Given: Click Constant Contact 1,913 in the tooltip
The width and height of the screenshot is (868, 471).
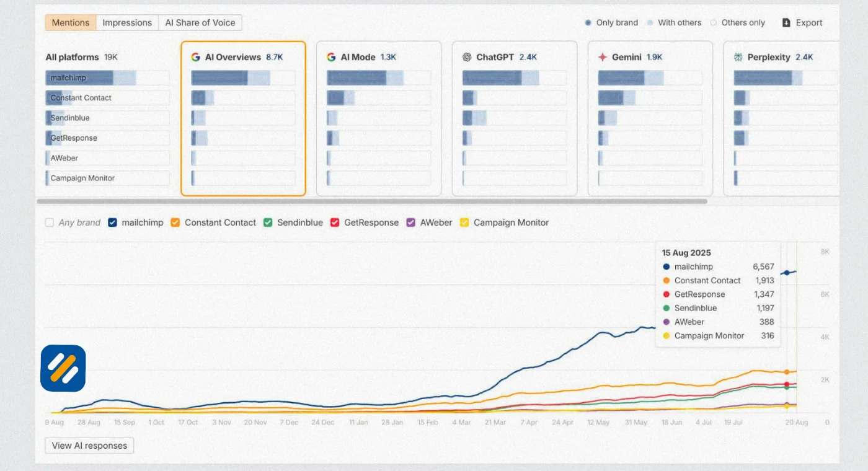Looking at the screenshot, I should pos(718,280).
